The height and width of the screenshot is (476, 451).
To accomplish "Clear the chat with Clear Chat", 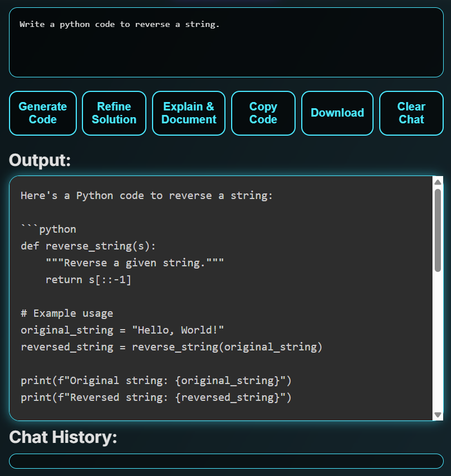I will click(411, 113).
